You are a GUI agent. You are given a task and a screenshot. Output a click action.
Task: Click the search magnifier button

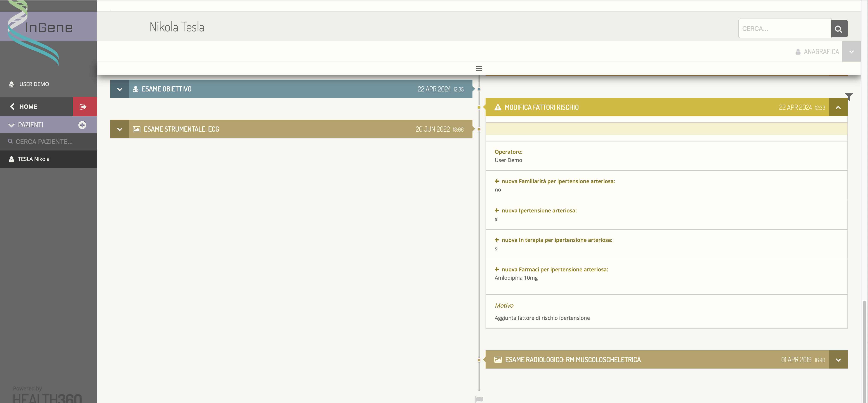[x=839, y=29]
